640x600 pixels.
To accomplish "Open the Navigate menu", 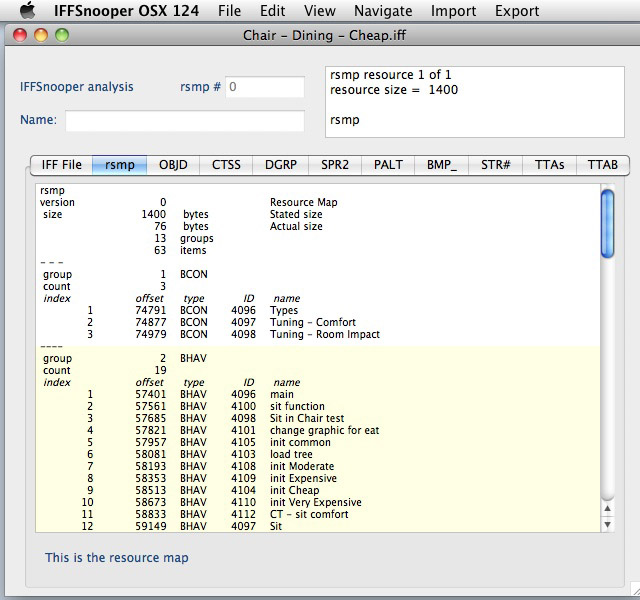I will [382, 11].
